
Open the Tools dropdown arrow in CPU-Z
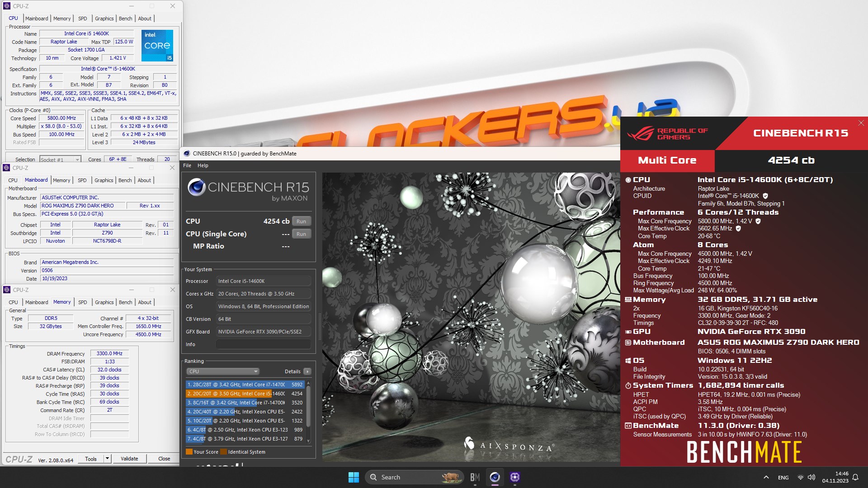(107, 459)
